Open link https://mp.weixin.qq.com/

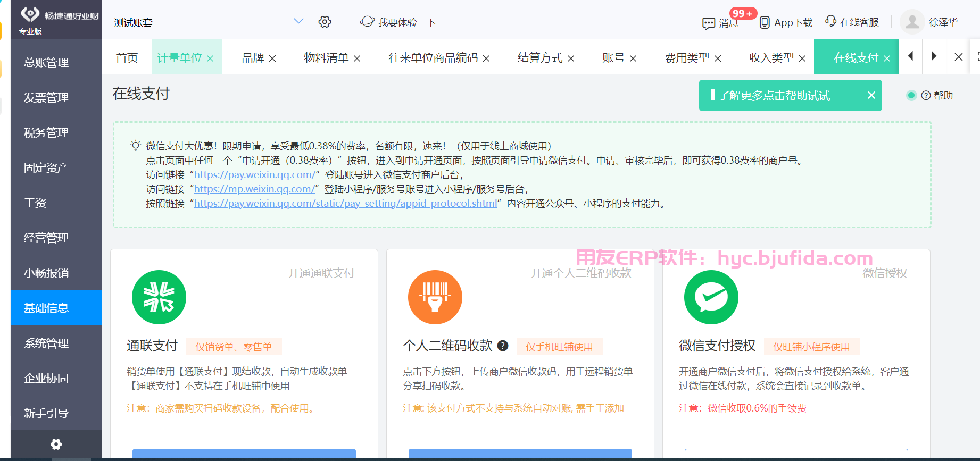[255, 189]
